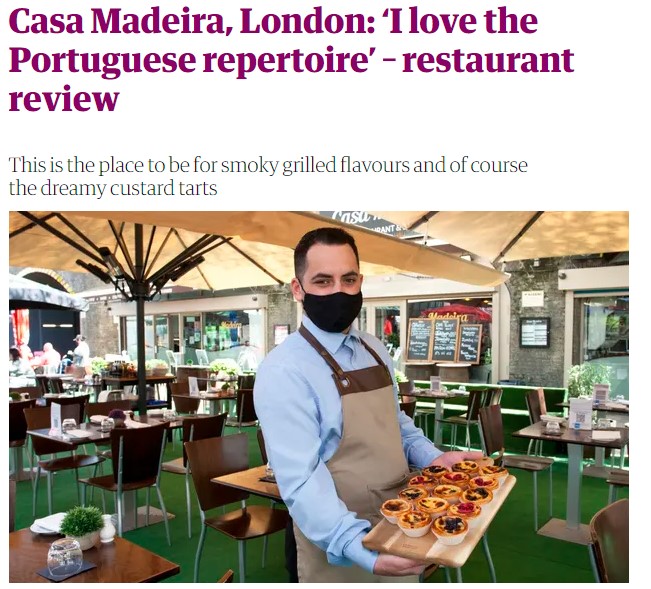This screenshot has width=651, height=589.
Task: Click the upturned glass on the front table
Action: pos(64,557)
